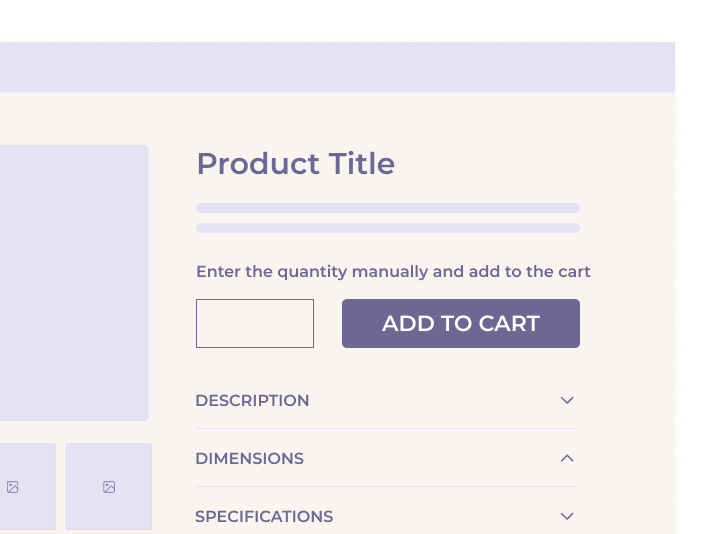Focus the quantity input box

[x=255, y=324]
